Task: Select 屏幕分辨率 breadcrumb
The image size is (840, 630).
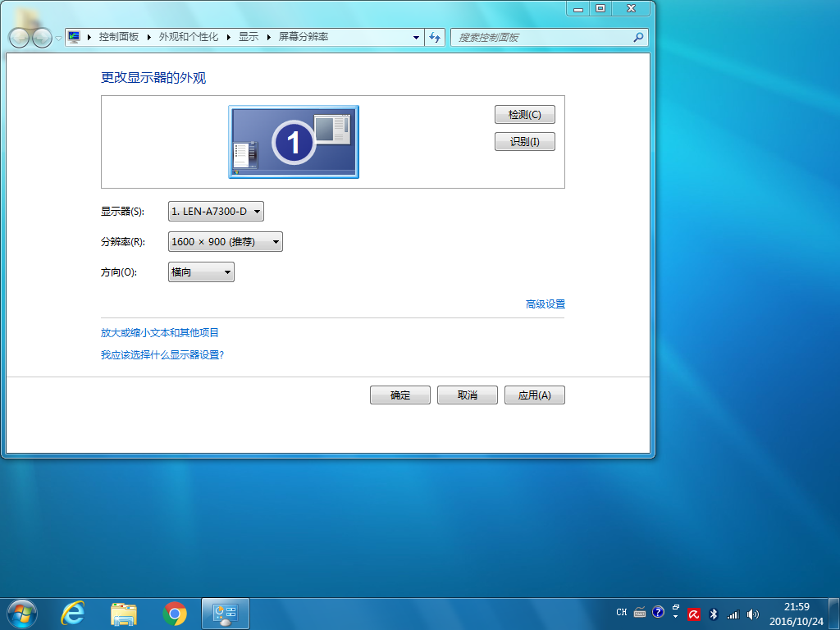Action: [304, 37]
